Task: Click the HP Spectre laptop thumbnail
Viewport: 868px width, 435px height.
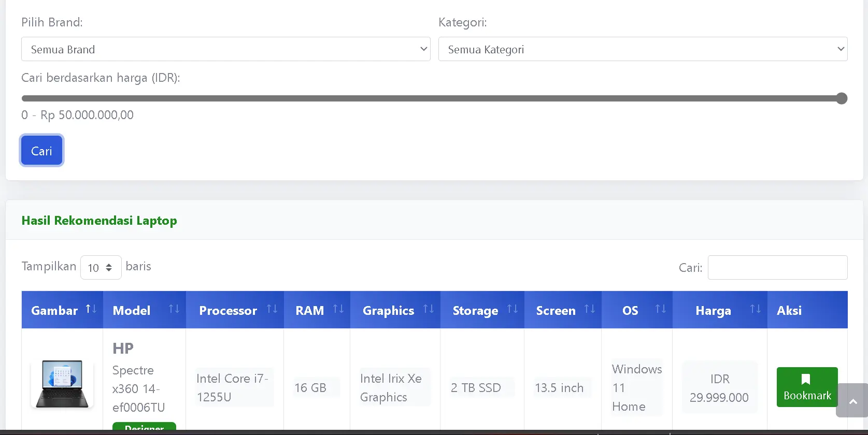Action: pos(62,384)
